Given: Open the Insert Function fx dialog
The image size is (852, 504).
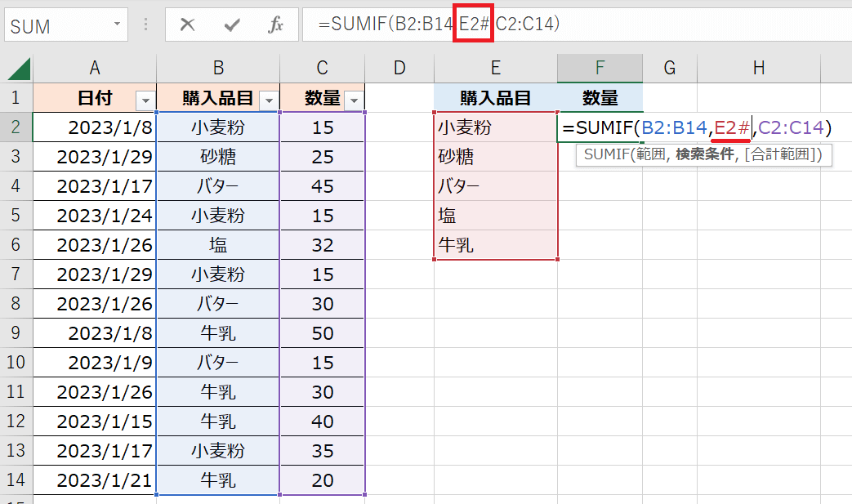Looking at the screenshot, I should click(276, 25).
